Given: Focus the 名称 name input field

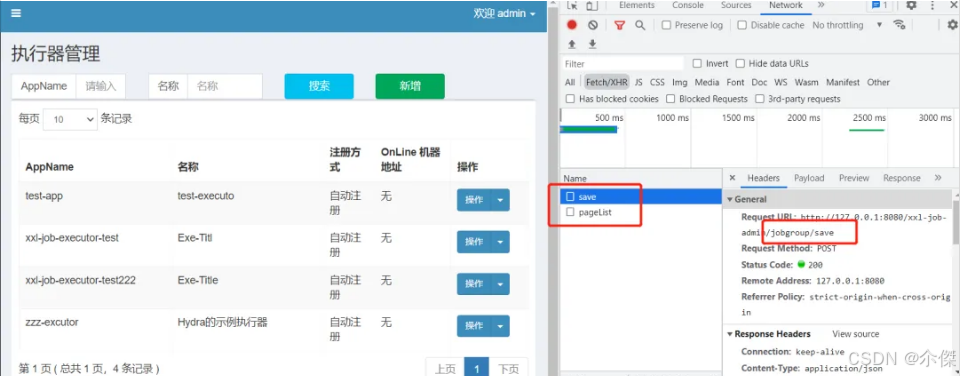Looking at the screenshot, I should point(225,86).
